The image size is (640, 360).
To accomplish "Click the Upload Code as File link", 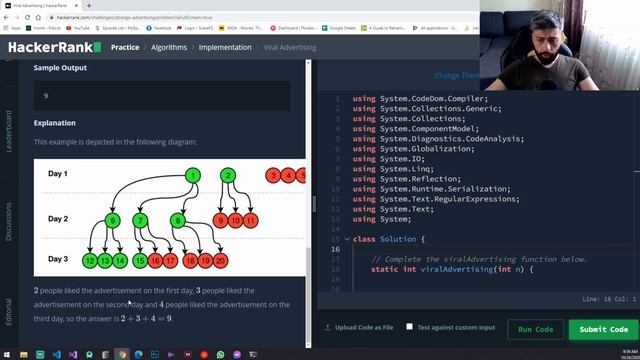I will click(364, 327).
